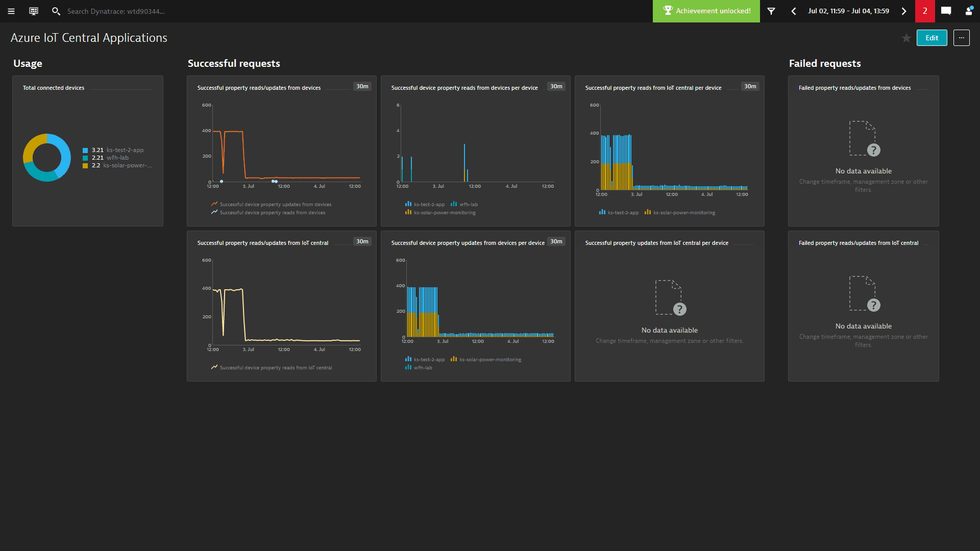Click the Azure IoT Central Applications title
Image resolution: width=980 pixels, height=551 pixels.
(89, 38)
